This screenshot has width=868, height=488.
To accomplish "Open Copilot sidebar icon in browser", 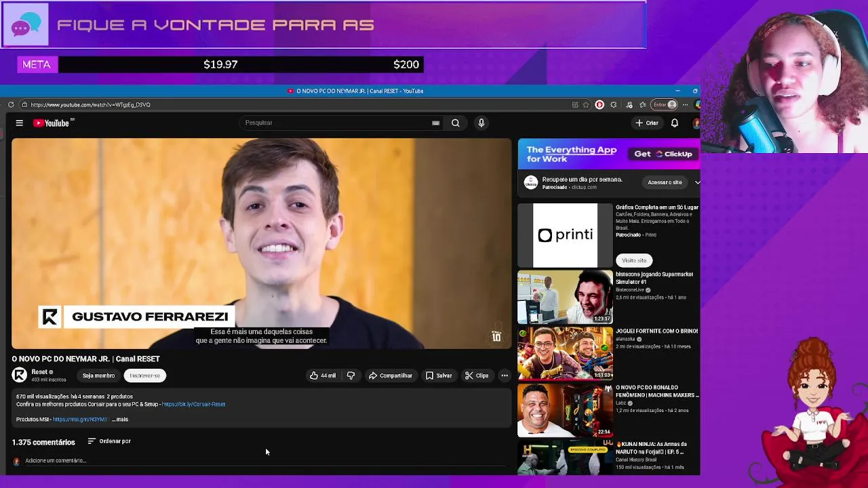I will (697, 104).
